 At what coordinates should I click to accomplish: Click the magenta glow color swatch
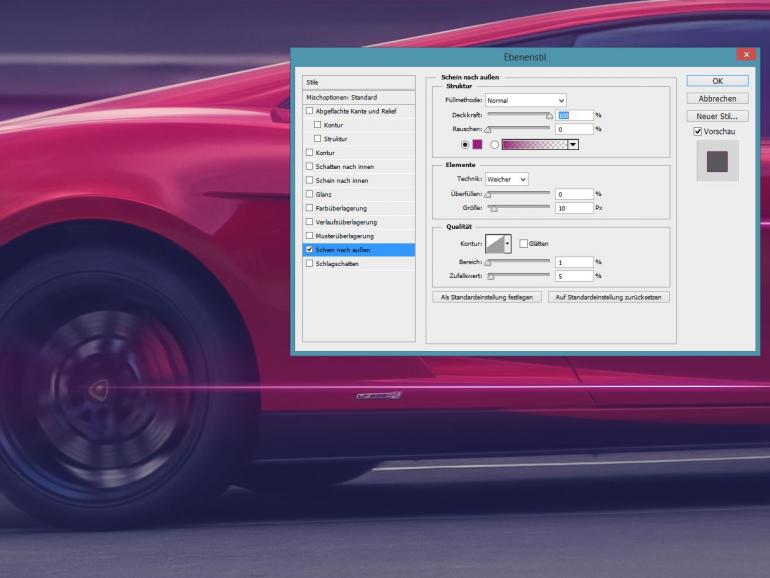[478, 144]
